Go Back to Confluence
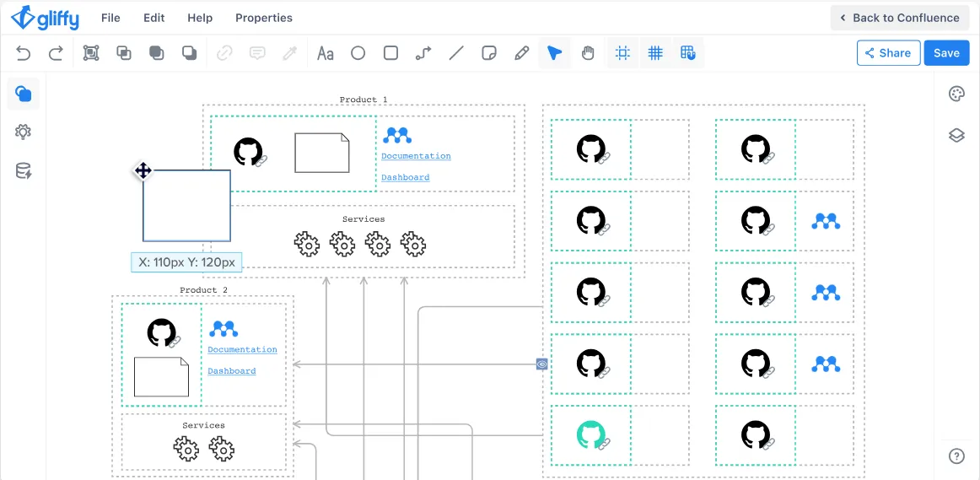The height and width of the screenshot is (480, 980). coord(899,18)
